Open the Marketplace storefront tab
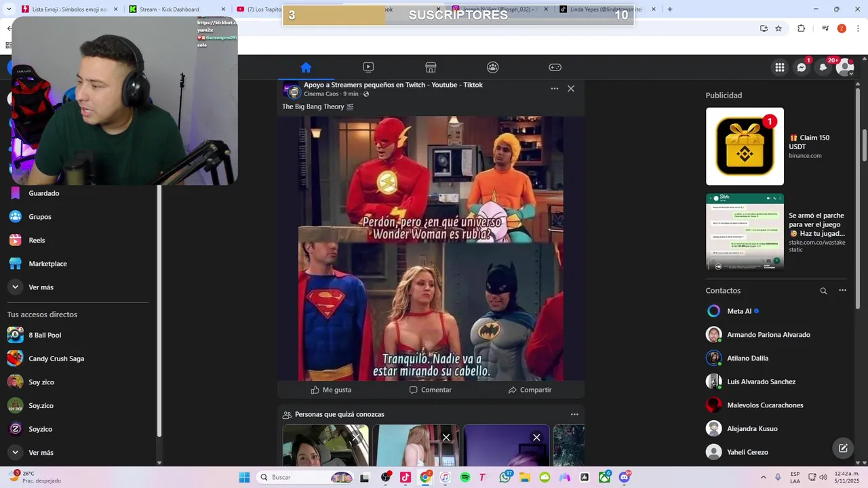 tap(431, 67)
